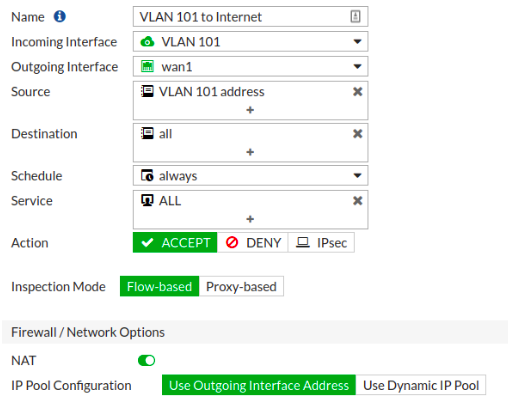Remove VLAN 101 address from Source
Viewport: 508px width, 401px height.
[358, 92]
